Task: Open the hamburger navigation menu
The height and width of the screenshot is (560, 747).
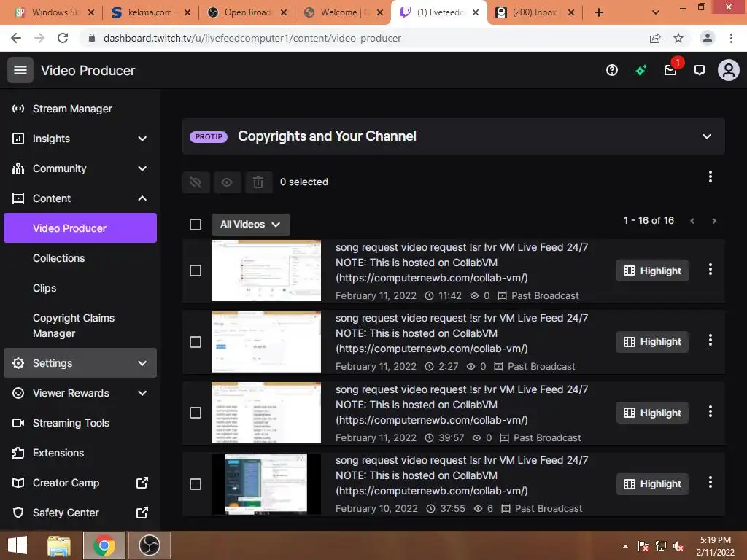Action: 20,70
